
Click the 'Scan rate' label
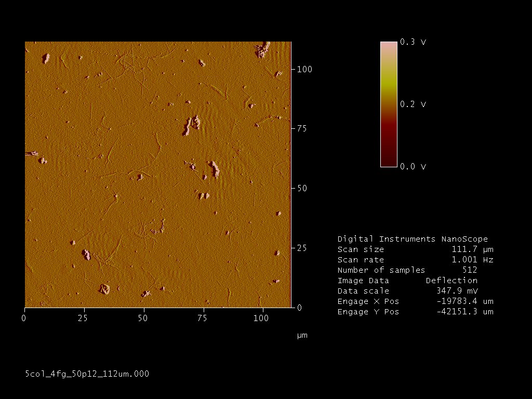coord(361,260)
